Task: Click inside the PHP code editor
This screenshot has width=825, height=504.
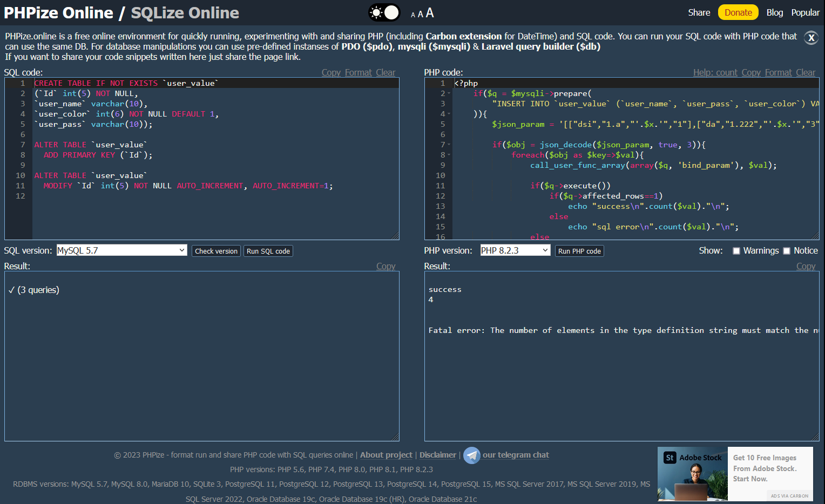Action: tap(622, 159)
